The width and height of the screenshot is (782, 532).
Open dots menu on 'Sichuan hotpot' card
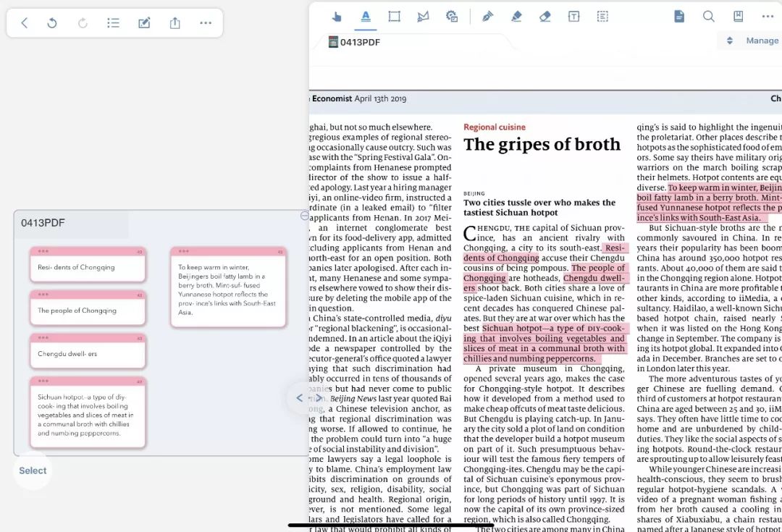[x=43, y=381]
